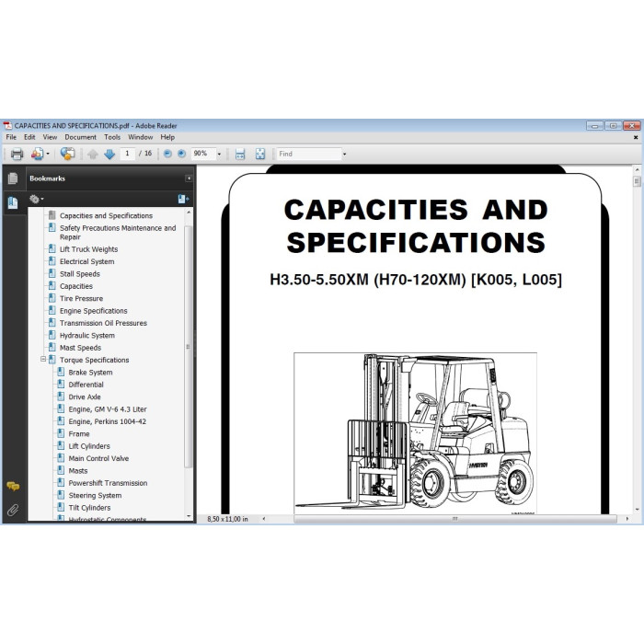Collapse the Torque Specifications tree node
The width and height of the screenshot is (644, 644).
click(43, 360)
